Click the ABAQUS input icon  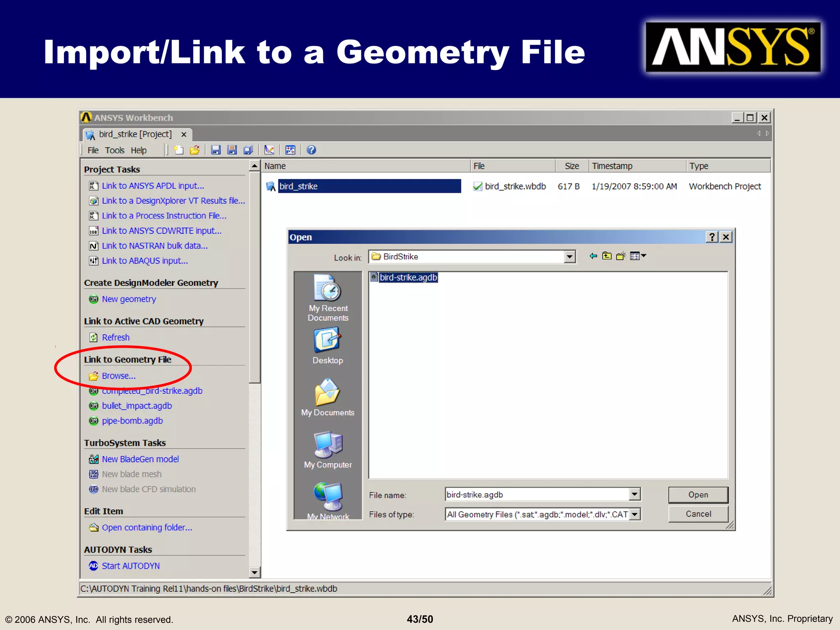pyautogui.click(x=94, y=261)
